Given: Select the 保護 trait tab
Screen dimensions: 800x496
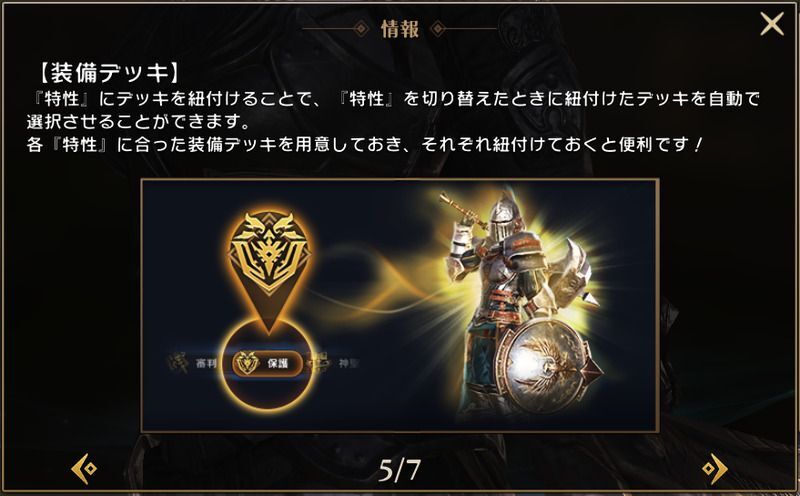Looking at the screenshot, I should [x=267, y=363].
